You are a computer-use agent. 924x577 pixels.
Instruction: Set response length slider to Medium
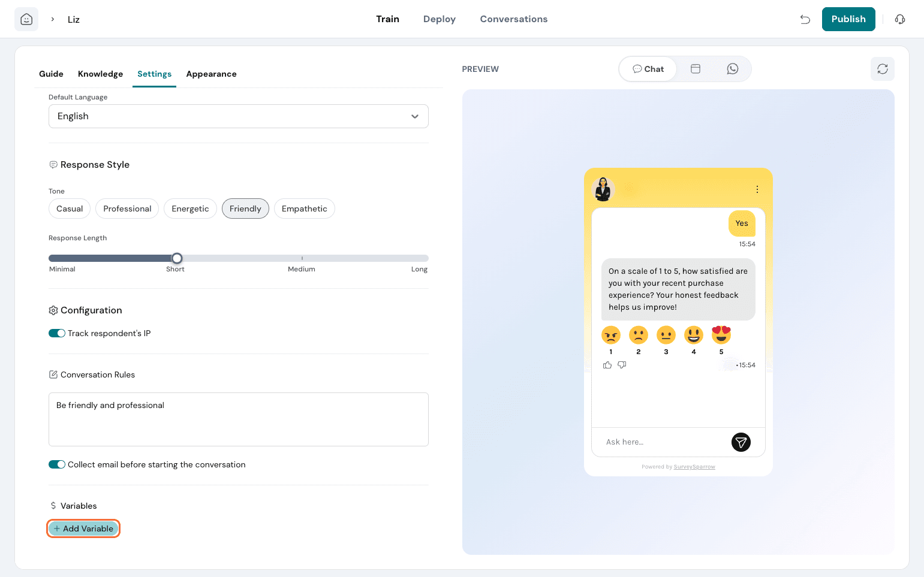point(302,258)
